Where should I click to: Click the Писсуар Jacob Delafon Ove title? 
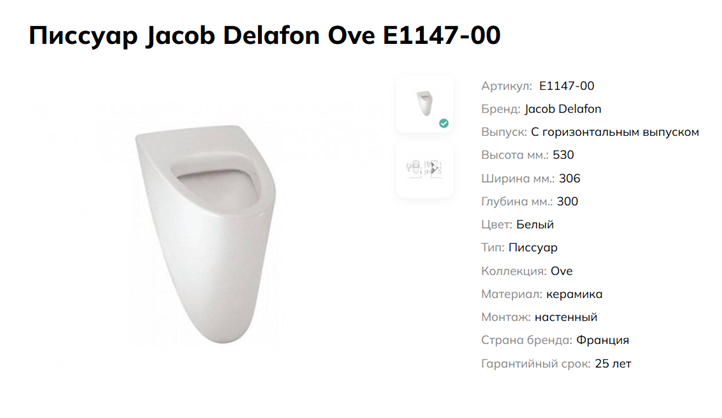(x=265, y=36)
